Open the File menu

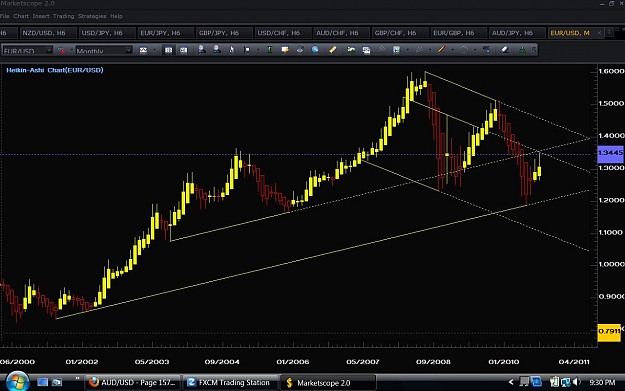coord(5,16)
